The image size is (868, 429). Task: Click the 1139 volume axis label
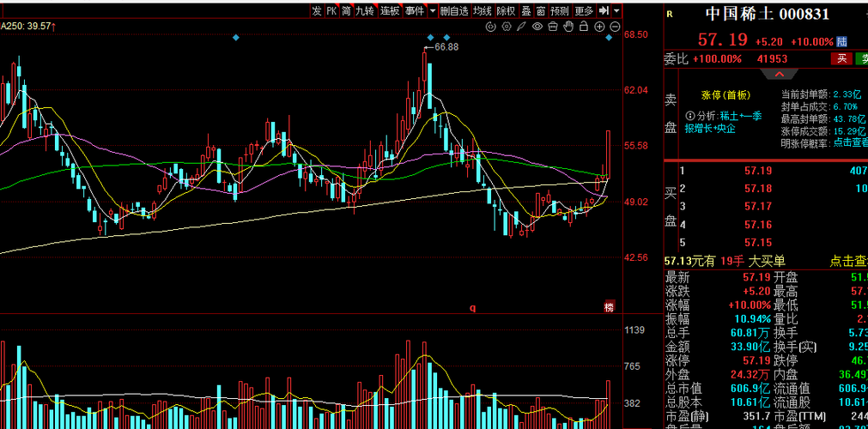tap(634, 330)
